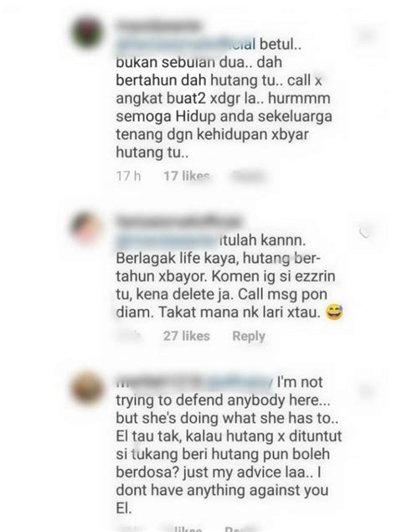Select the "17 h" timestamp
This screenshot has height=532, width=397.
coord(128,176)
